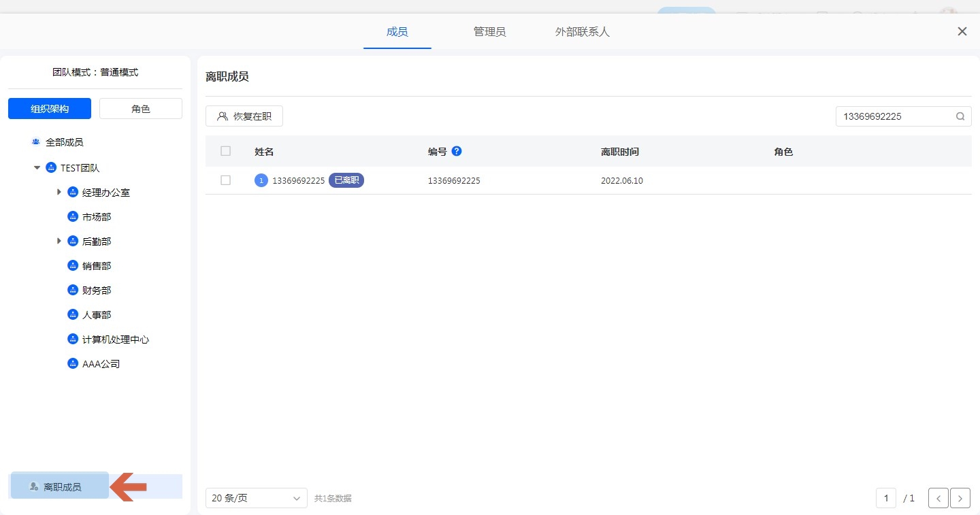The image size is (980, 515).
Task: Click the AAA公司 organization icon
Action: [x=73, y=364]
